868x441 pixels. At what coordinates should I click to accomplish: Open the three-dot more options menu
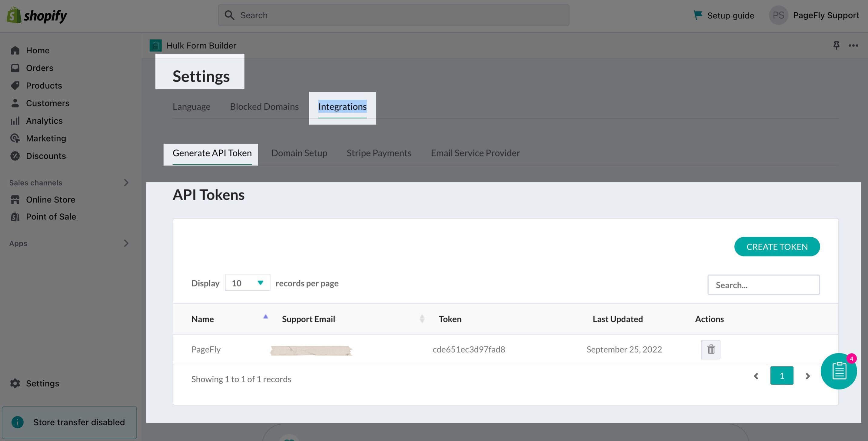853,45
